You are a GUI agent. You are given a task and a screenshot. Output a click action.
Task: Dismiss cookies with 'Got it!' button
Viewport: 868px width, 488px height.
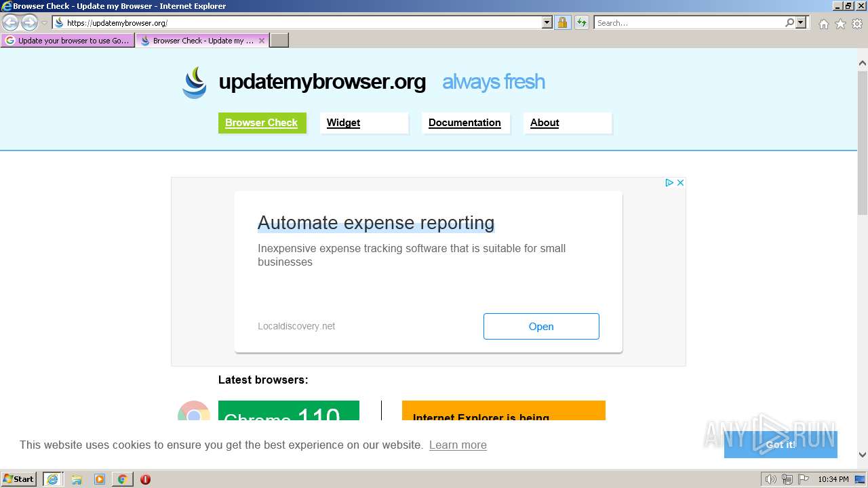click(781, 445)
